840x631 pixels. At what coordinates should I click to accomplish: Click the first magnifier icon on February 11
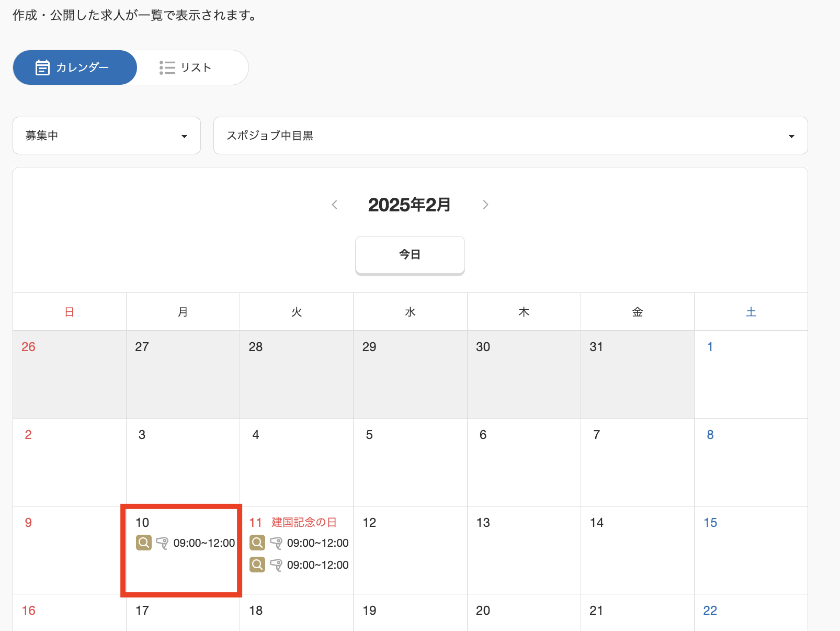257,543
